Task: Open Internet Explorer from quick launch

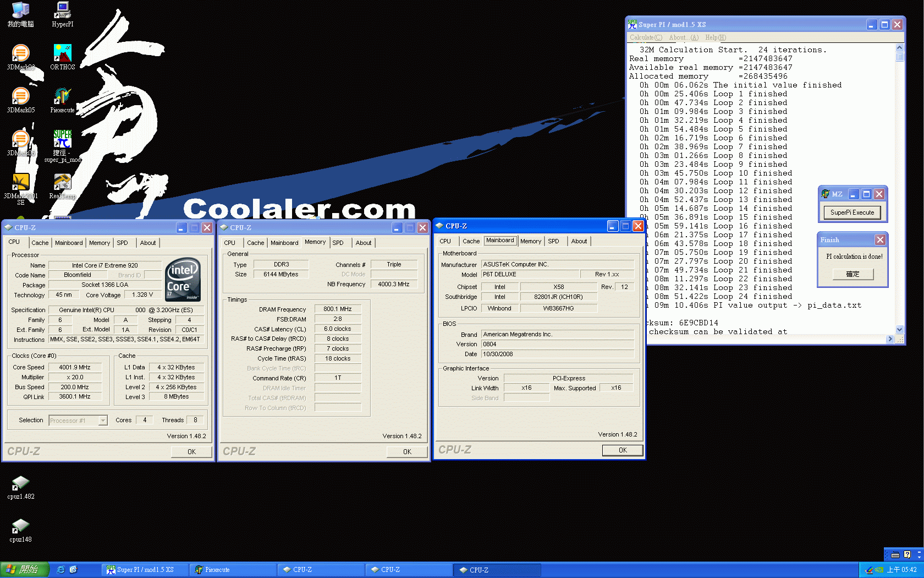Action: point(61,570)
